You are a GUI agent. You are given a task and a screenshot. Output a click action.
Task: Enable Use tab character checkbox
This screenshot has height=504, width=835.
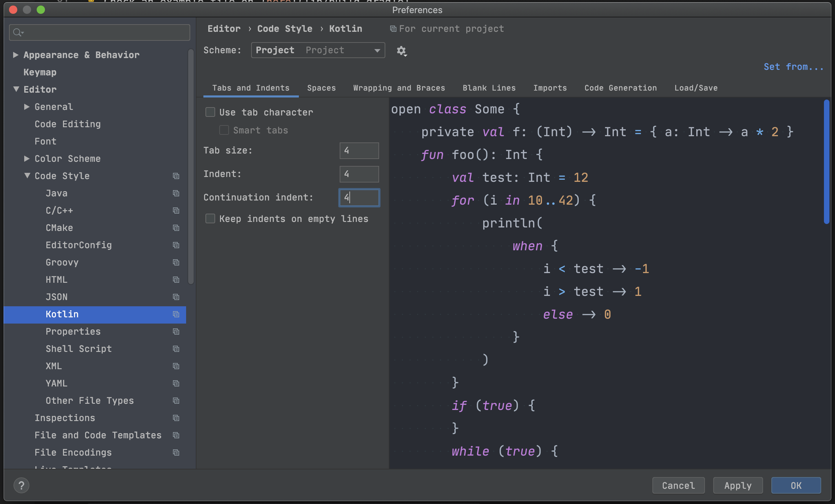[x=210, y=112]
